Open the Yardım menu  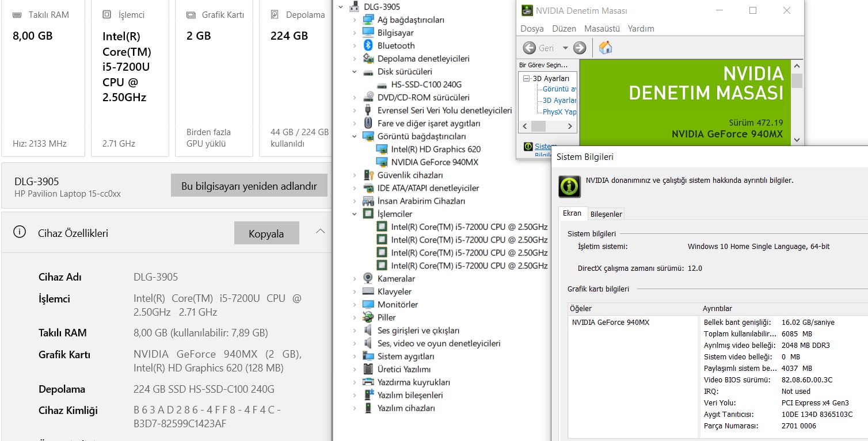click(x=641, y=28)
